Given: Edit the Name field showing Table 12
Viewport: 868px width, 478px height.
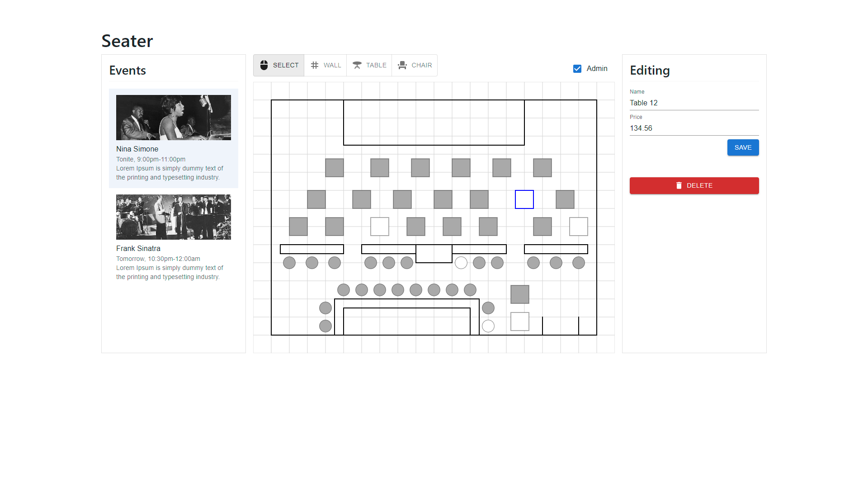Looking at the screenshot, I should click(694, 103).
